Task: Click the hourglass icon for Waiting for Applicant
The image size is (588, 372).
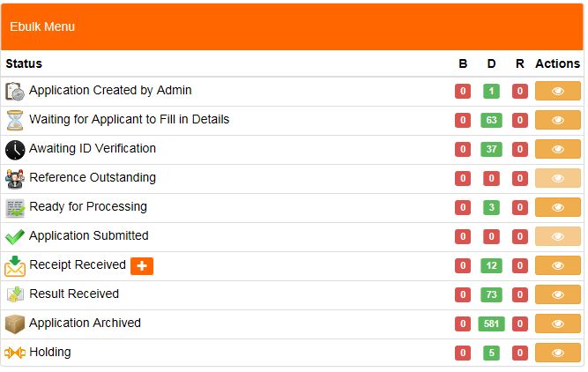Action: 15,121
